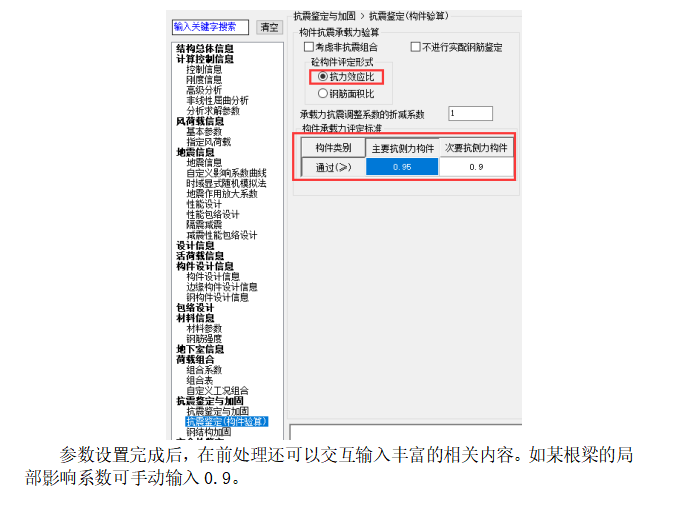The image size is (676, 510).
Task: Choose 钢筋面积比 radio option
Action: [322, 93]
